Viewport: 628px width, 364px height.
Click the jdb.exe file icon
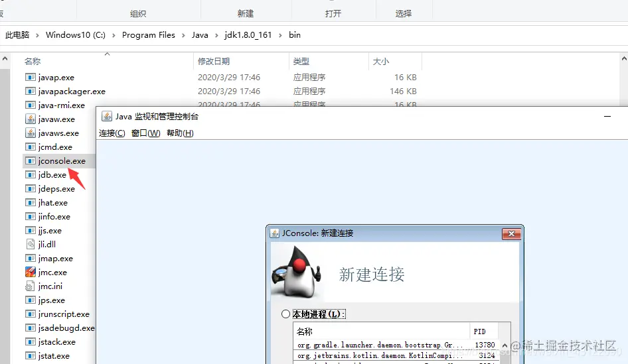30,175
